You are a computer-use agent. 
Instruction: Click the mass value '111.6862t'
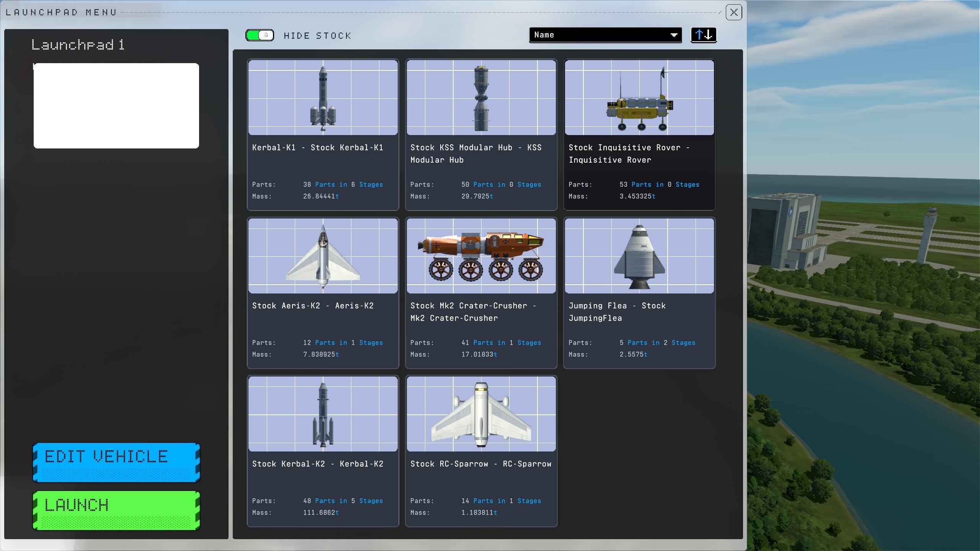321,513
